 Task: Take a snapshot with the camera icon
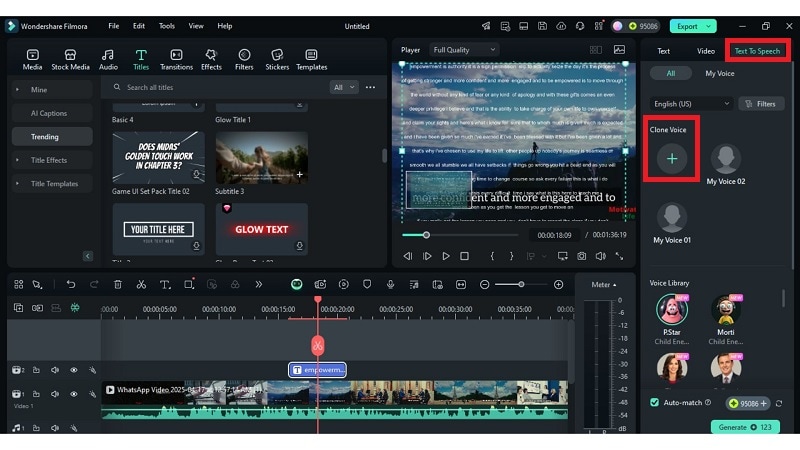point(582,256)
